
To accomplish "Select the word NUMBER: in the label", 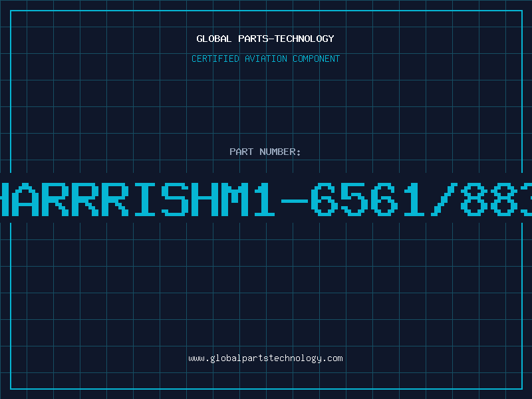I will [x=280, y=152].
